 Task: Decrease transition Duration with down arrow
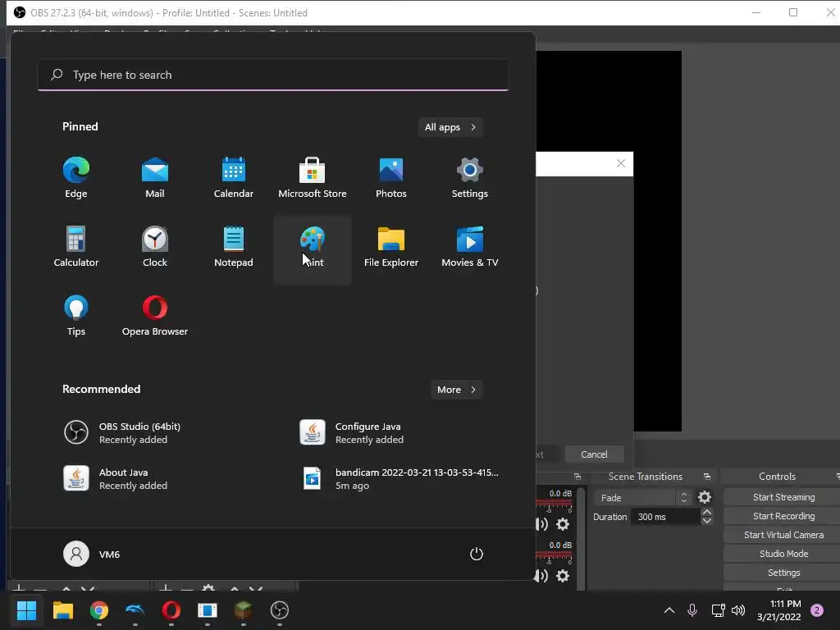[706, 521]
